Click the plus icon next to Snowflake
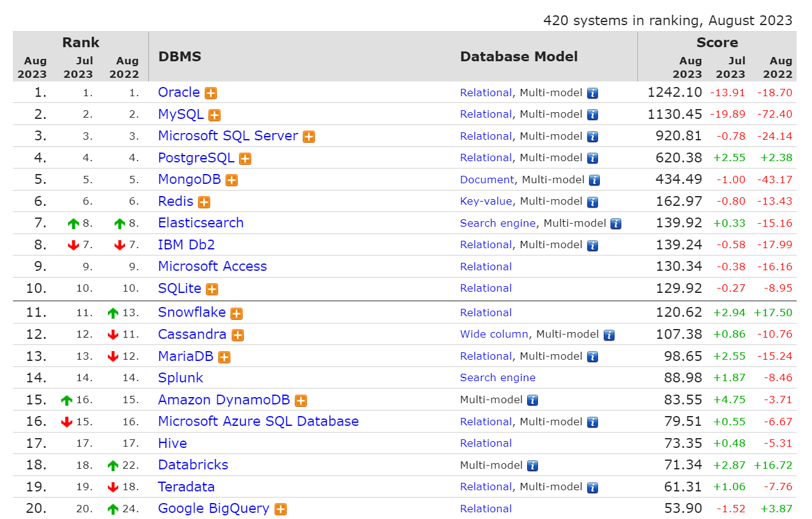 click(237, 314)
